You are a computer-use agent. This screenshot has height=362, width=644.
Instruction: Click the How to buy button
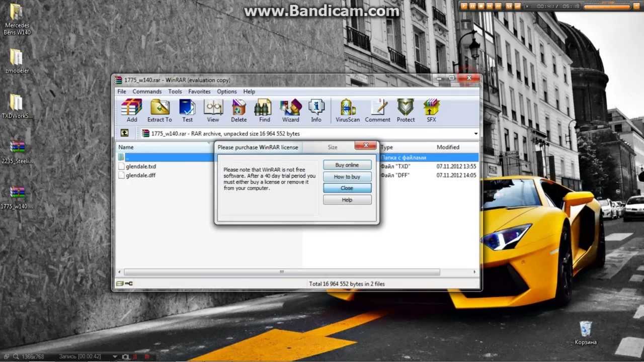point(347,176)
